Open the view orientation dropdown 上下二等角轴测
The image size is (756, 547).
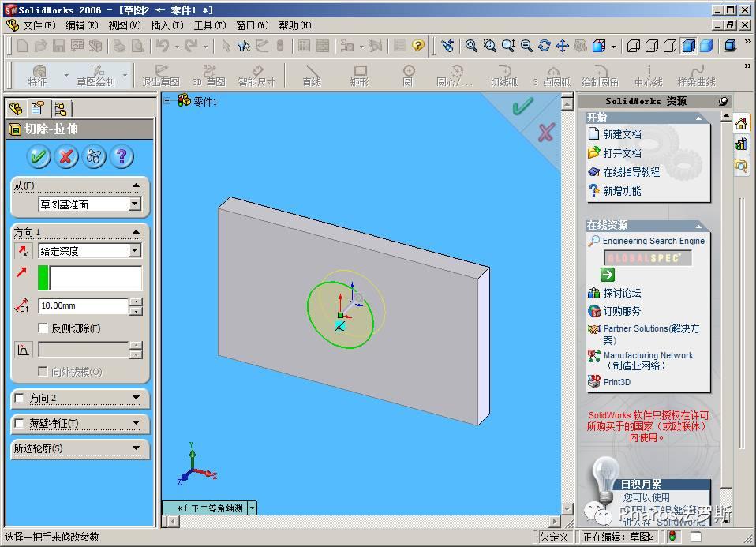pyautogui.click(x=253, y=508)
